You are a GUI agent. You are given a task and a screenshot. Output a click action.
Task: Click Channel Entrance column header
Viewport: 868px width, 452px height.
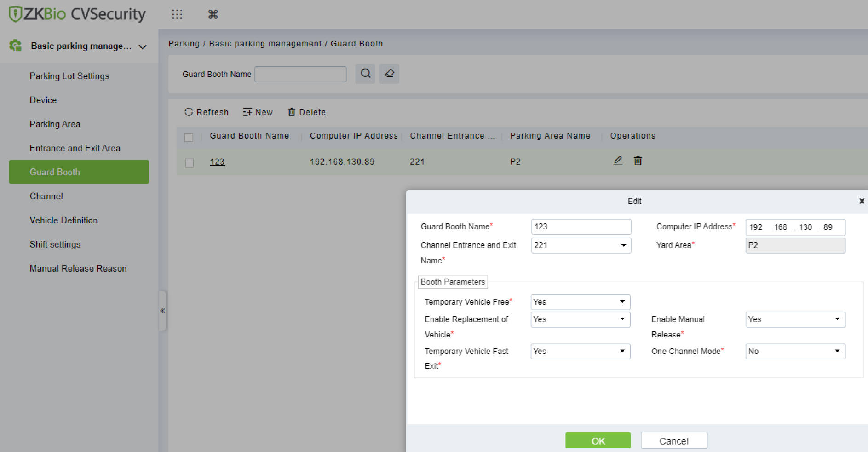[452, 136]
